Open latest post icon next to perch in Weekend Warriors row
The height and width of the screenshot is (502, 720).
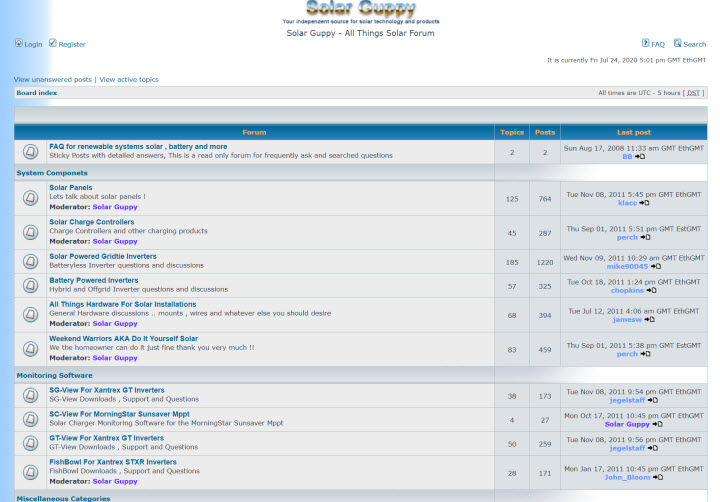coord(646,354)
